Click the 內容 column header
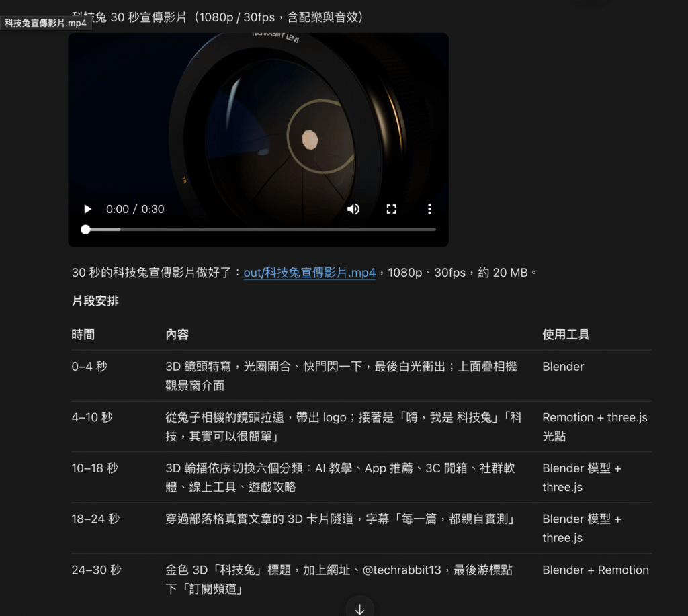This screenshot has height=616, width=688. click(x=177, y=335)
